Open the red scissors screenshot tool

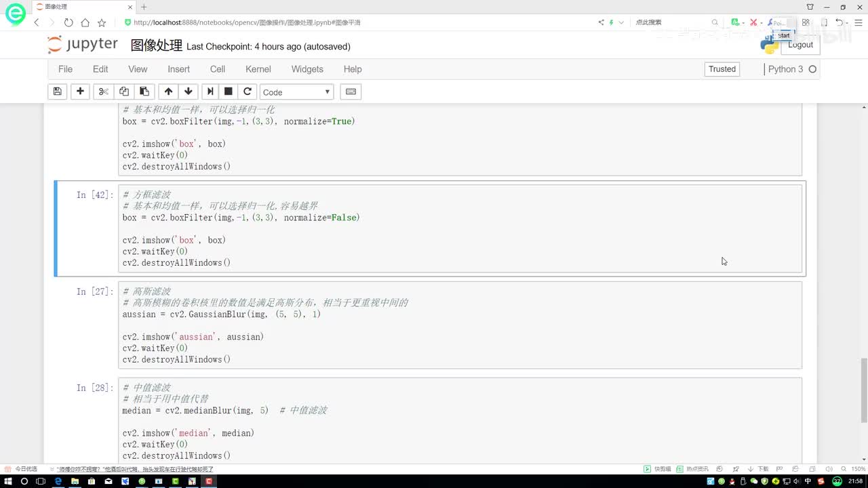753,22
